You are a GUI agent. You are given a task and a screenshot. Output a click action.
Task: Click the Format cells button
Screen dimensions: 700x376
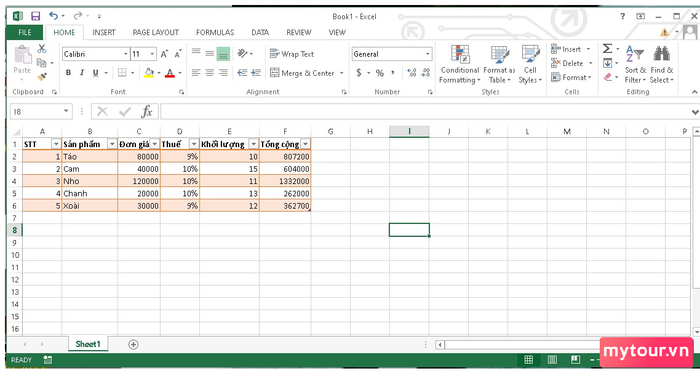[571, 77]
